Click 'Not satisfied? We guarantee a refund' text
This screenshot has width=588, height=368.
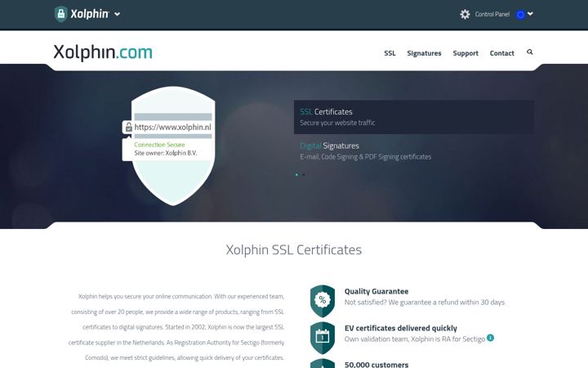coord(400,303)
